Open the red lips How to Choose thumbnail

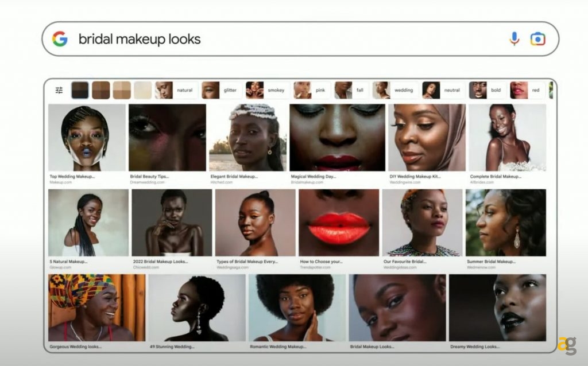pyautogui.click(x=339, y=223)
